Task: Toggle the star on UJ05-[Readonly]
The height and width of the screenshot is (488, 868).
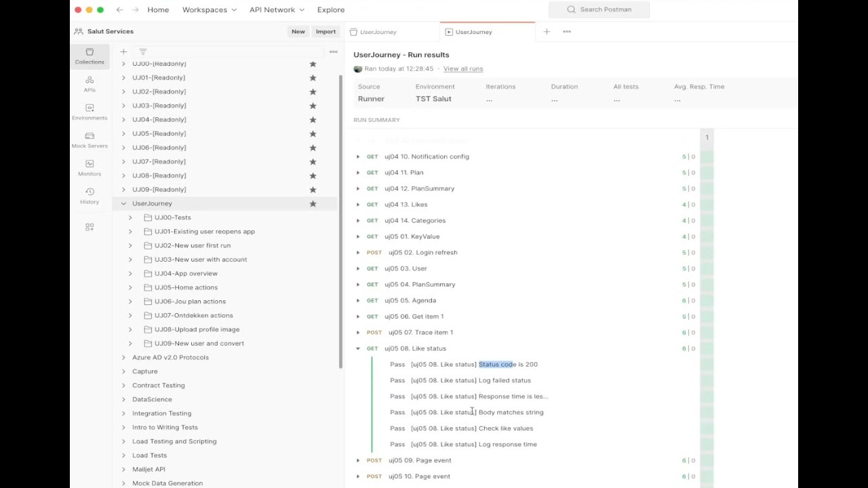Action: (313, 134)
